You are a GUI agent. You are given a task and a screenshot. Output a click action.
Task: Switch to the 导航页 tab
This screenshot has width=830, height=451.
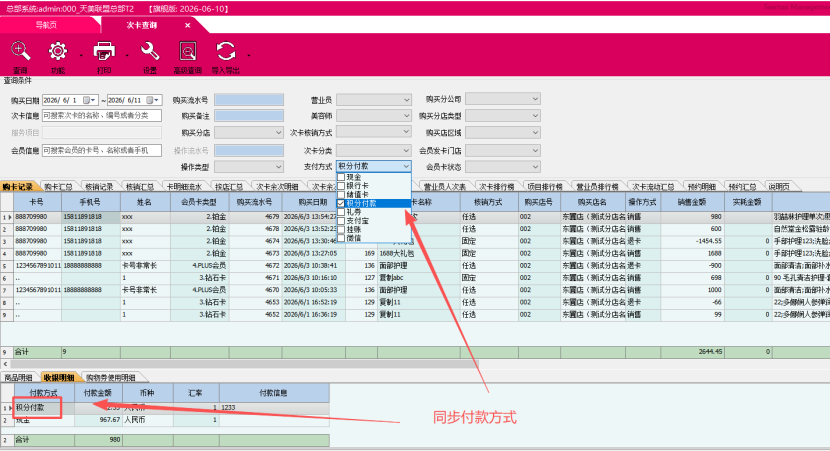coord(47,25)
